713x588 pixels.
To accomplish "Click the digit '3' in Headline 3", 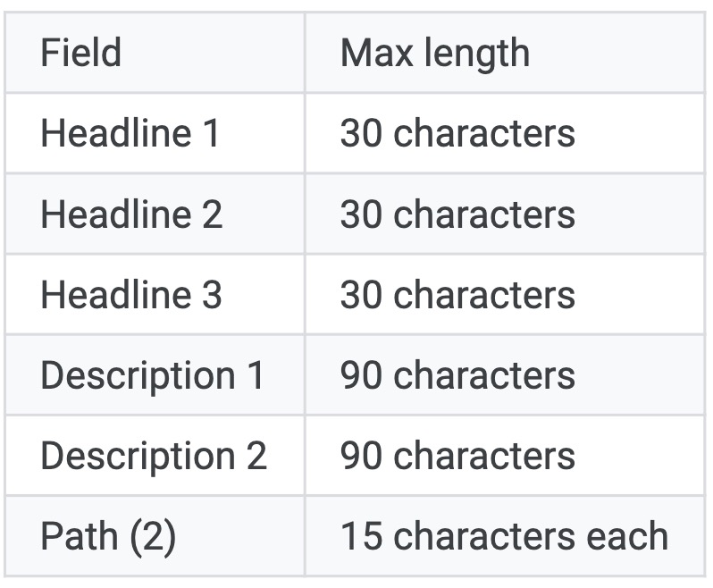I will 211,295.
